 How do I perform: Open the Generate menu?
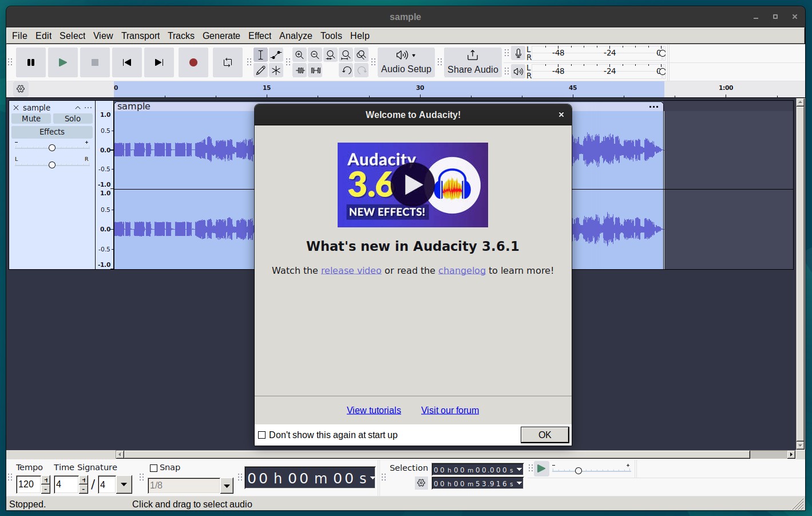click(221, 36)
